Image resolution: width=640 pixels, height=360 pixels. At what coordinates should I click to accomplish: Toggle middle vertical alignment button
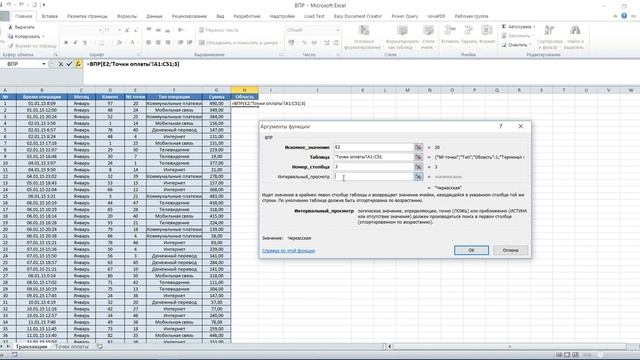(158, 30)
